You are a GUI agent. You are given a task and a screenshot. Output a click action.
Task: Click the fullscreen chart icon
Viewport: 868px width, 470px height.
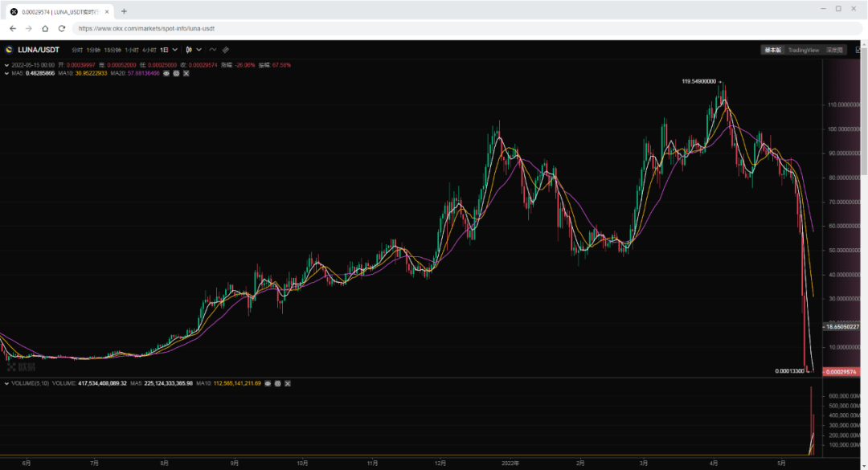858,50
